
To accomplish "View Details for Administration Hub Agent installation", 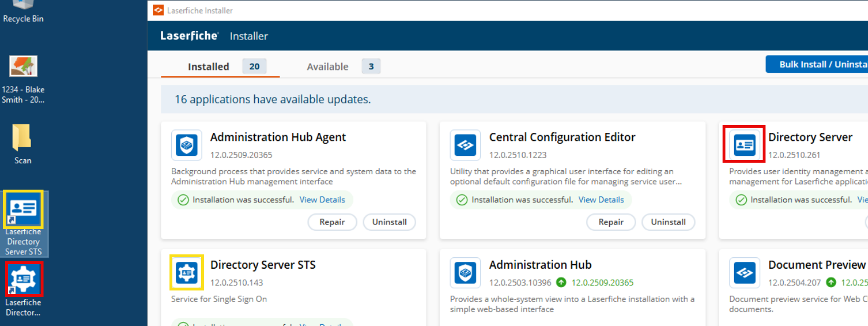I will pyautogui.click(x=322, y=200).
